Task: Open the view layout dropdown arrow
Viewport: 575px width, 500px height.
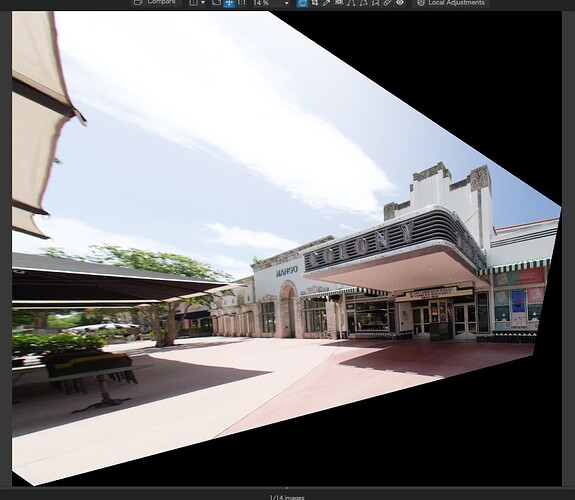Action: (x=203, y=3)
